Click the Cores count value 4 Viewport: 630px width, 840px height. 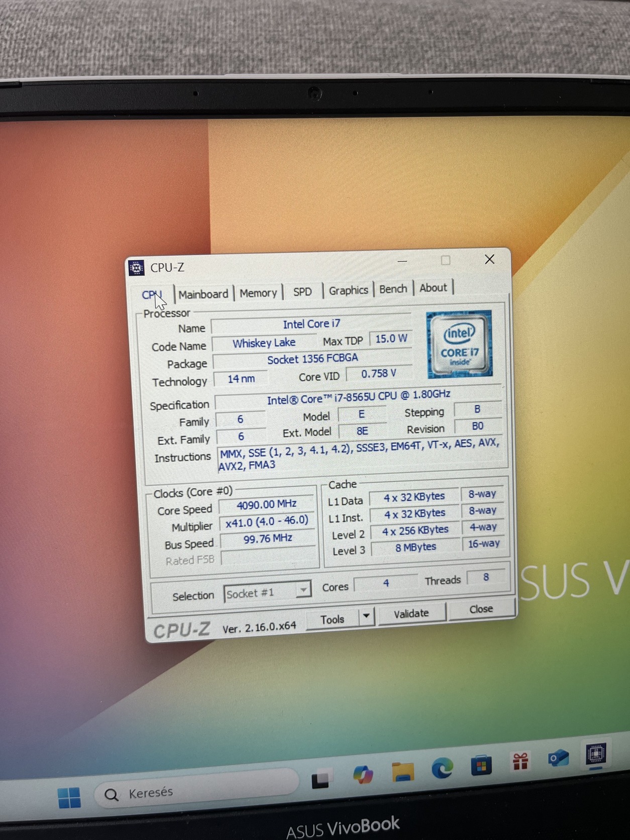pyautogui.click(x=386, y=583)
